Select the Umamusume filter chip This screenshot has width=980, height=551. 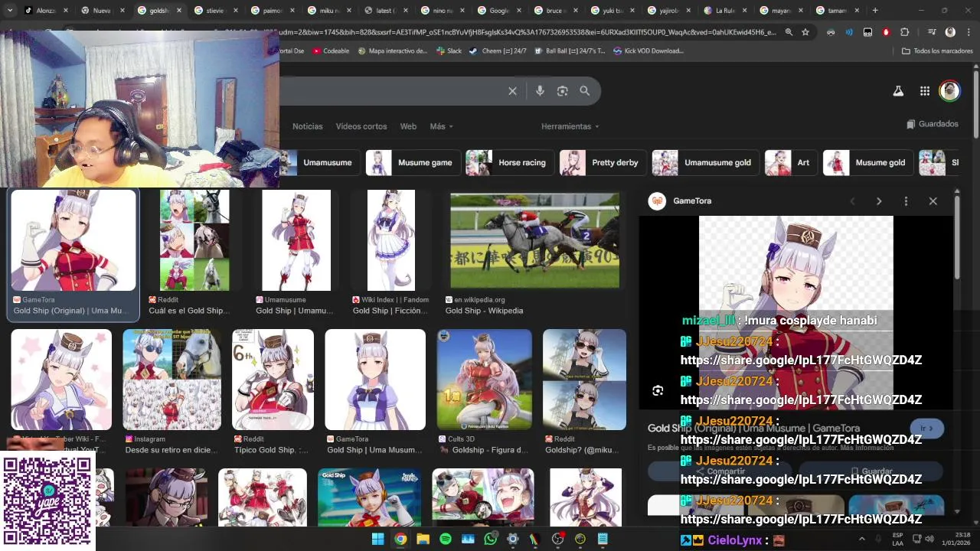(x=318, y=163)
